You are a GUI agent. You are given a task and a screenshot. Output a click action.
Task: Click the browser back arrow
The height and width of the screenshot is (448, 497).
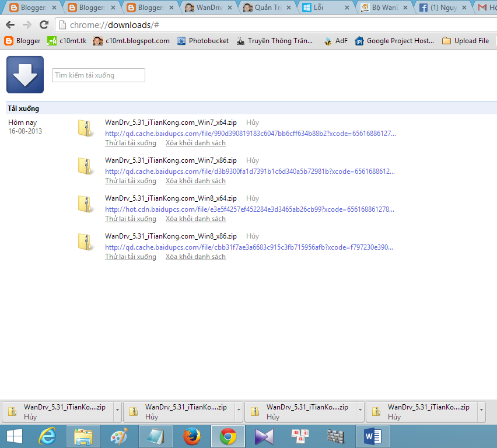[x=10, y=24]
